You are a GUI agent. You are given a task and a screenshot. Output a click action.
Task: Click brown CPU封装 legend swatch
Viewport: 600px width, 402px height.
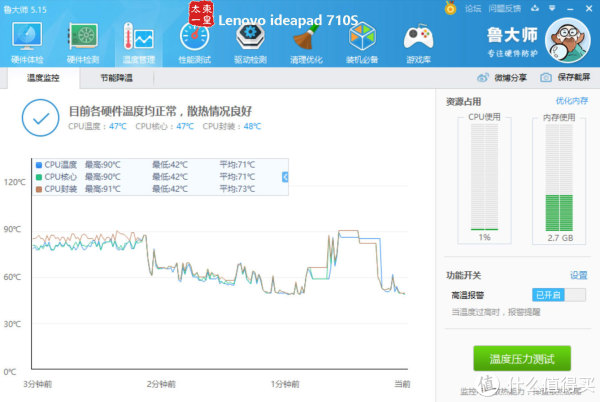tap(39, 189)
